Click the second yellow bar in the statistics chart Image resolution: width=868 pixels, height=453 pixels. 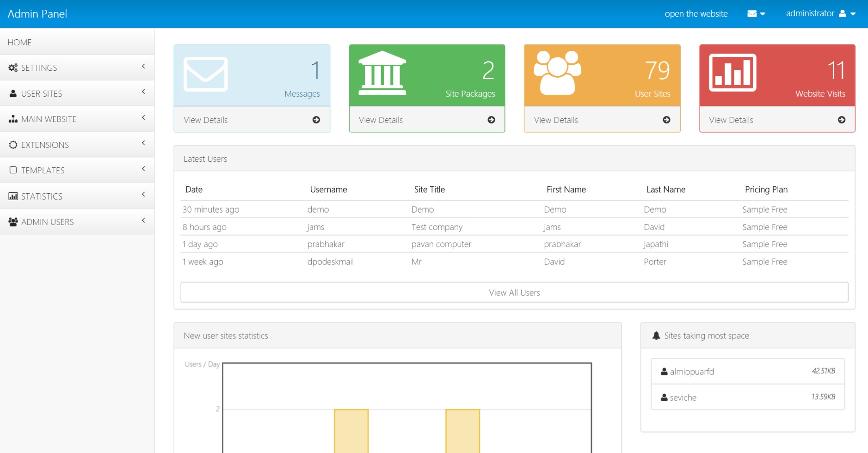click(462, 431)
